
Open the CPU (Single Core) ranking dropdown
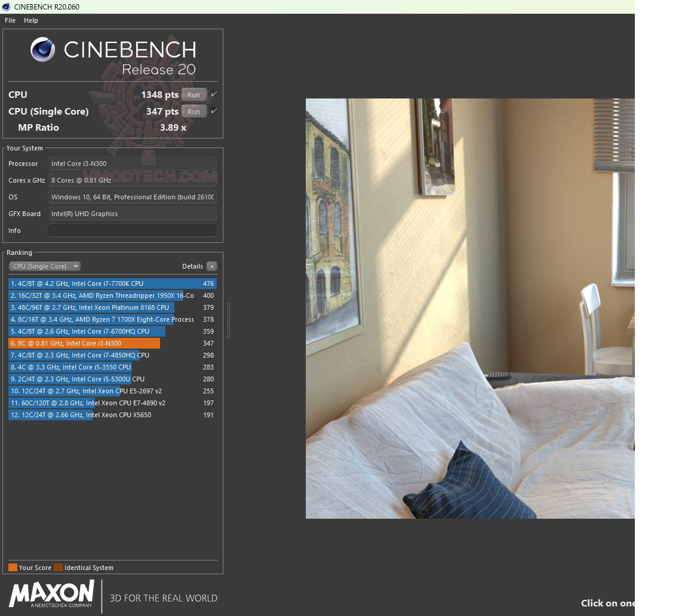45,266
